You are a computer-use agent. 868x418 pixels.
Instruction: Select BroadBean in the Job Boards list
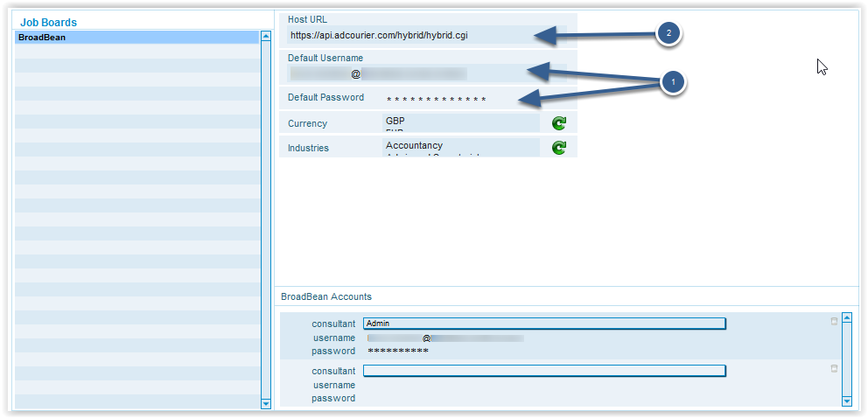point(136,38)
